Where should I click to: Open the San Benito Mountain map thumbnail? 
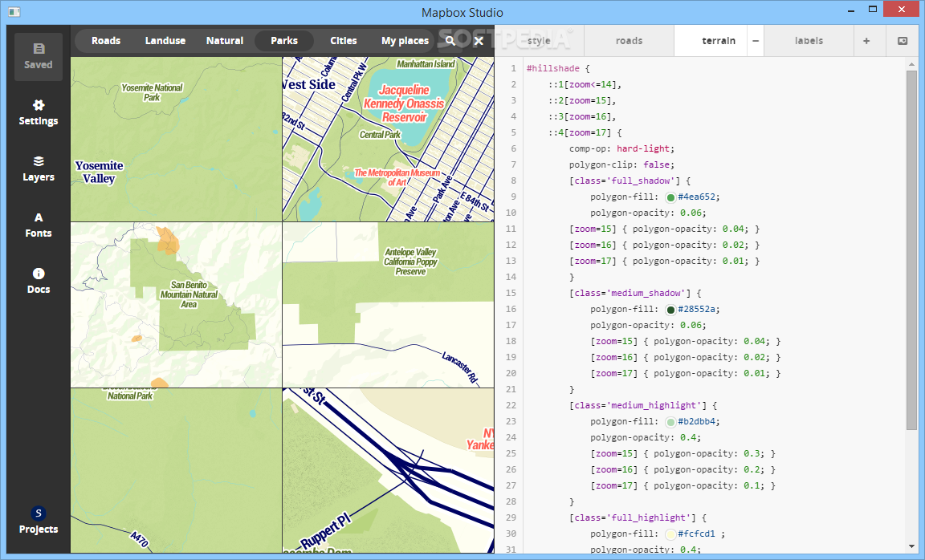point(177,305)
